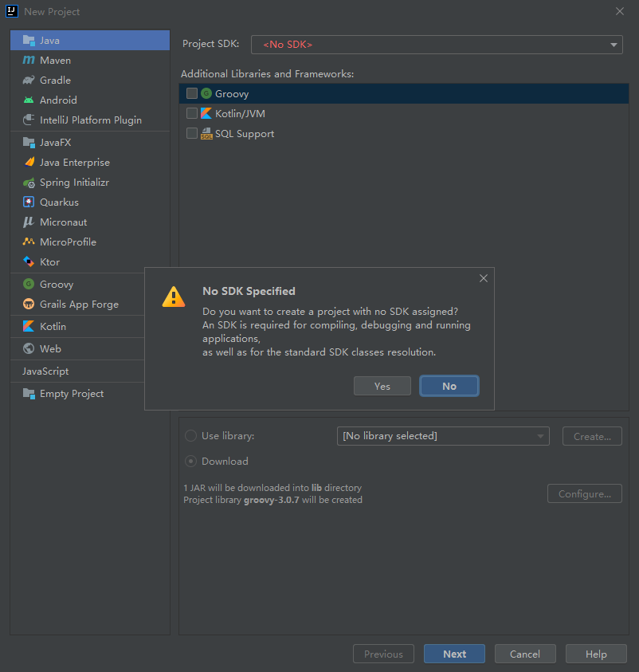Screen dimensions: 639x672
Task: Click the Cancel button
Action: [x=525, y=654]
